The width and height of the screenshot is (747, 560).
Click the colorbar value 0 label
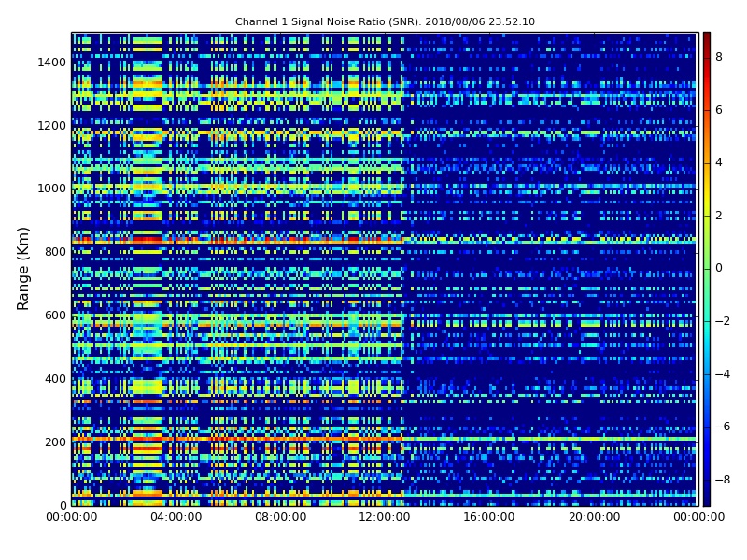(719, 268)
